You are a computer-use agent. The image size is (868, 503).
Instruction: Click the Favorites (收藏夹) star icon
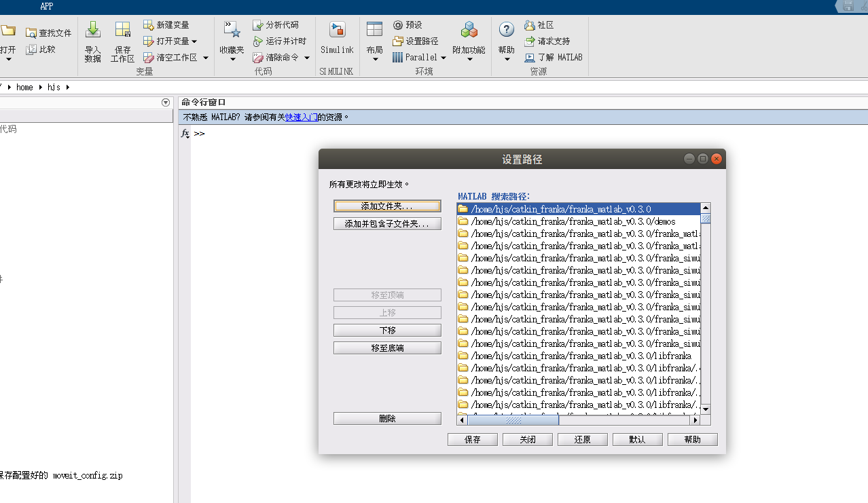point(232,30)
